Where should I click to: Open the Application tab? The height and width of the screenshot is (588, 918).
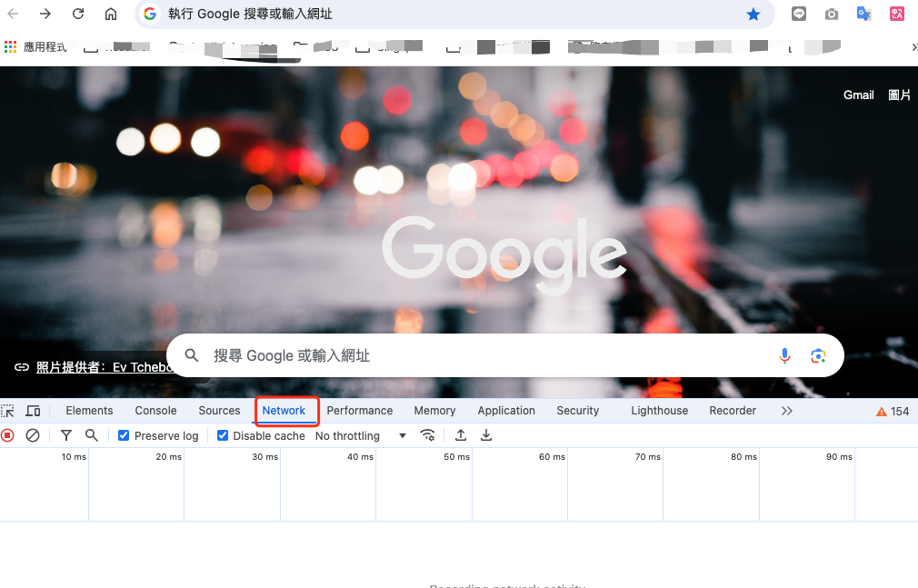(506, 411)
